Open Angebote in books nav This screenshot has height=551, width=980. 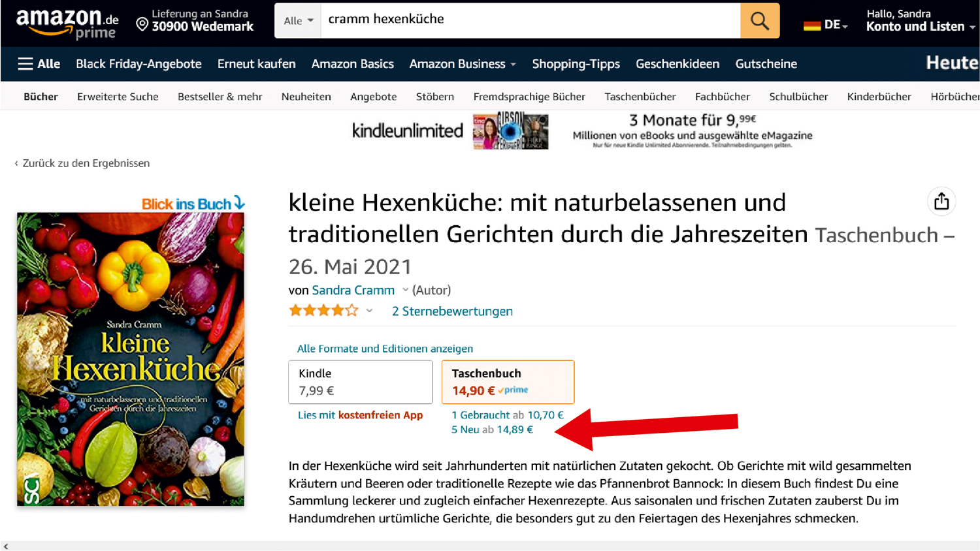click(373, 97)
